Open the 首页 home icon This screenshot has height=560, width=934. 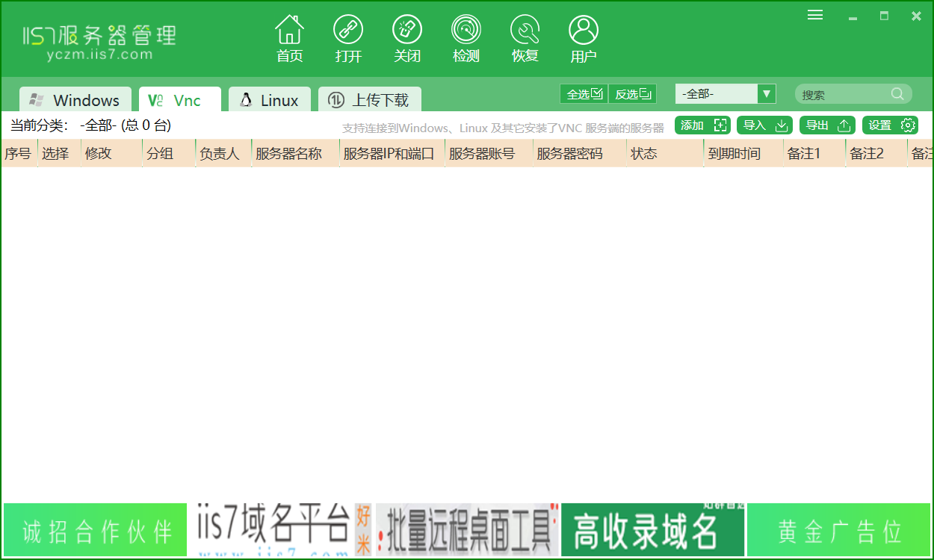(x=289, y=37)
